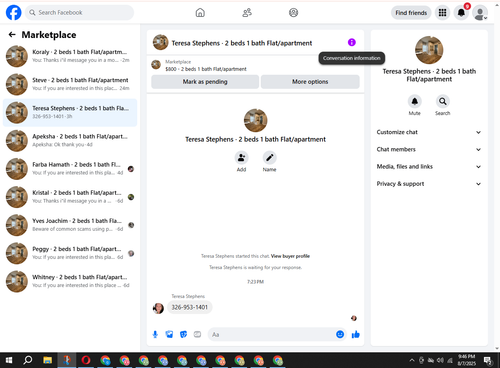This screenshot has height=368, width=500.
Task: Click the chat header listing thumbnail
Action: coord(160,42)
